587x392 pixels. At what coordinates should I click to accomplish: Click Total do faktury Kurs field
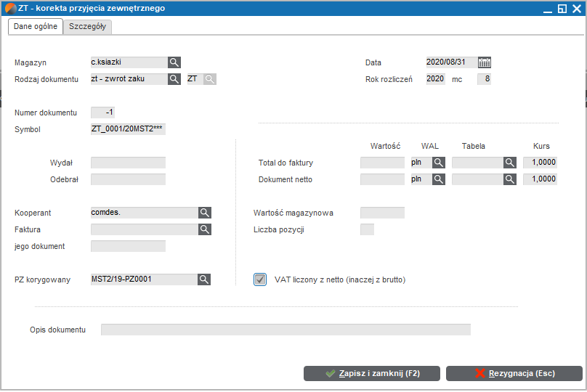540,163
